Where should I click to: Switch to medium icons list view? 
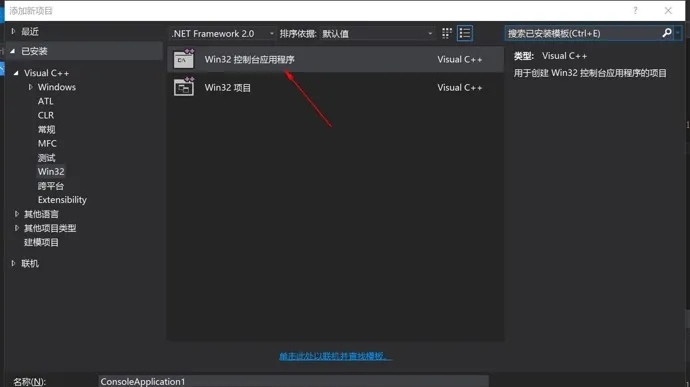[465, 33]
